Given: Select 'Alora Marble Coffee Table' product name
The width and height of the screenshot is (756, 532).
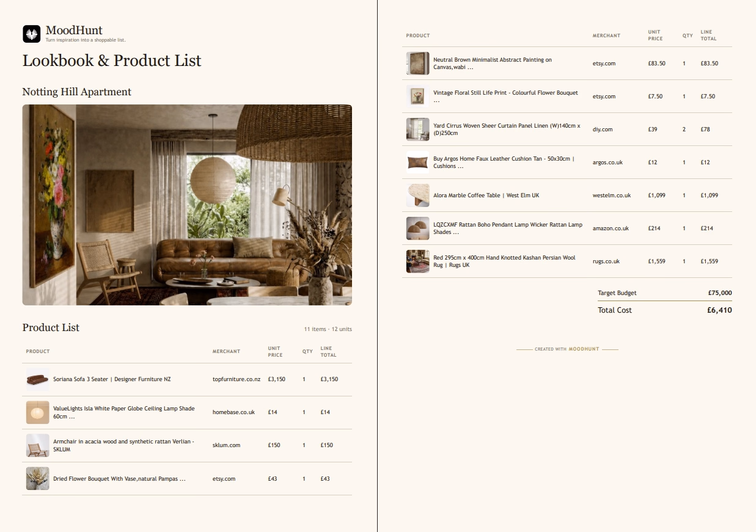Looking at the screenshot, I should coord(486,195).
